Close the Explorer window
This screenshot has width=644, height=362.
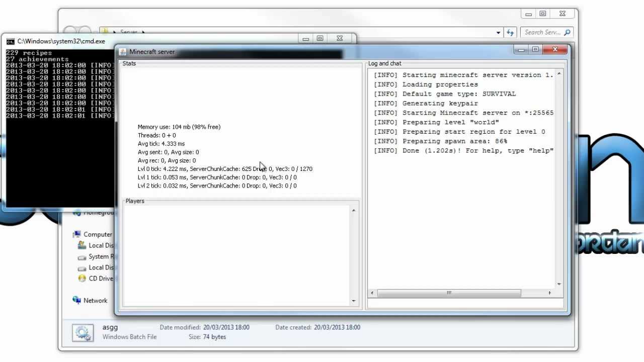(562, 14)
